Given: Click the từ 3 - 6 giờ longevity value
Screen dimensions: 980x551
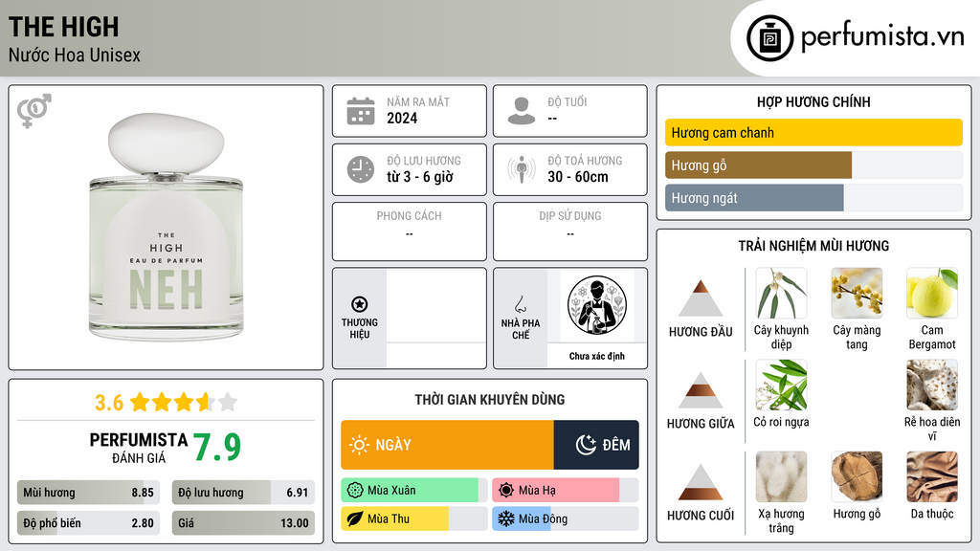Looking at the screenshot, I should pyautogui.click(x=419, y=177).
